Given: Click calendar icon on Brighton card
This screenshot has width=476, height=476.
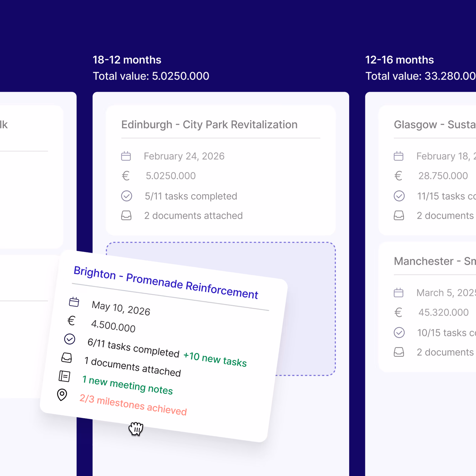Looking at the screenshot, I should (x=74, y=302).
